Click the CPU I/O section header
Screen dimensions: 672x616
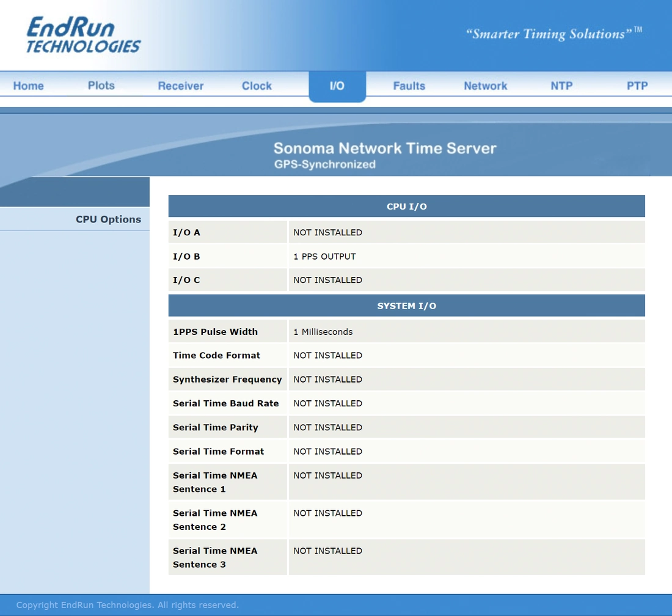click(x=407, y=206)
